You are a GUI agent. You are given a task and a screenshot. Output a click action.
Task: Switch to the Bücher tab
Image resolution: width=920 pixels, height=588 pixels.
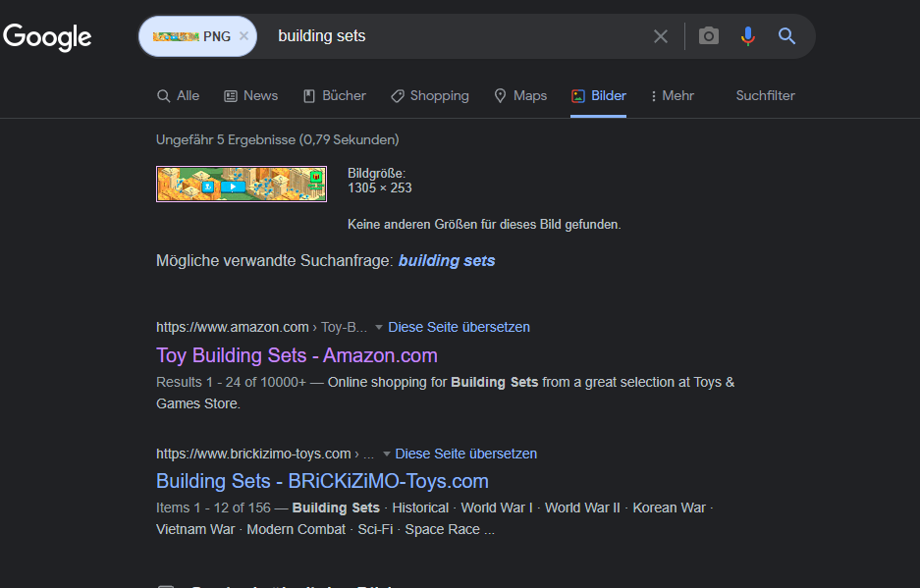point(335,95)
